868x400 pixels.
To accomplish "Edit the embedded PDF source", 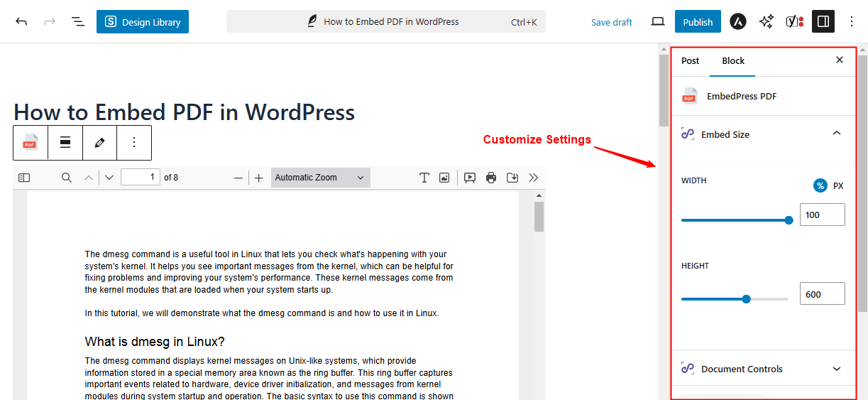I will 99,143.
